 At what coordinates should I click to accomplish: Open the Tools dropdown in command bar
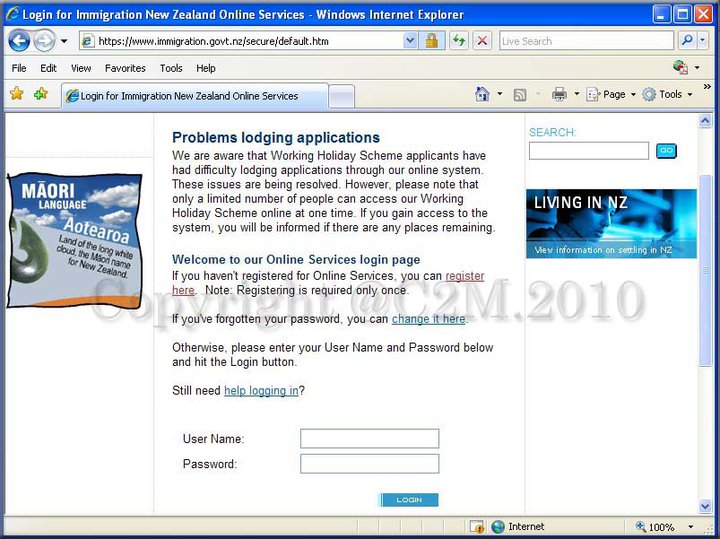[x=667, y=94]
